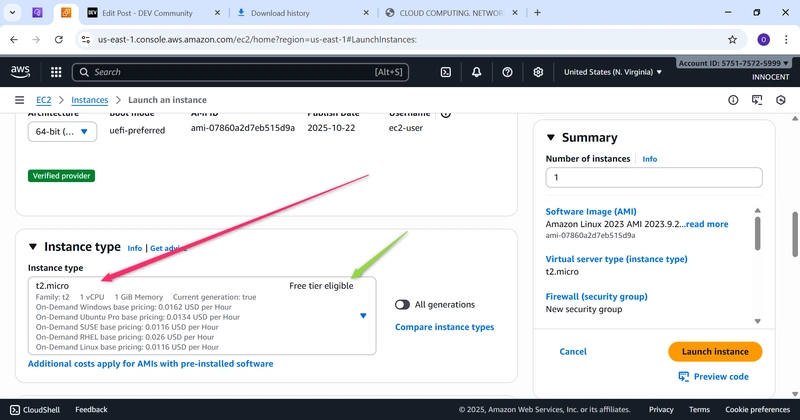Collapse the Summary panel
Screen dimensions: 800x420
pos(551,137)
